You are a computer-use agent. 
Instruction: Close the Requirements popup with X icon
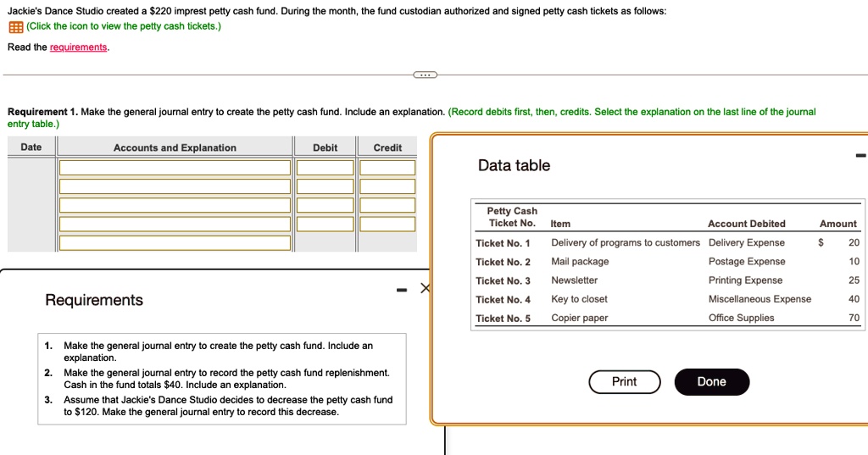tap(425, 288)
